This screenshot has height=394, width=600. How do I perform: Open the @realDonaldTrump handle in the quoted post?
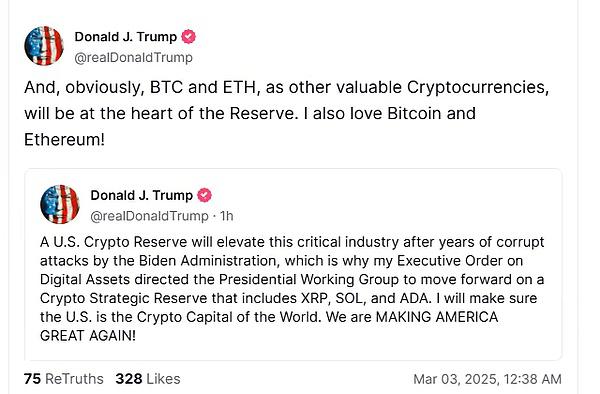150,216
